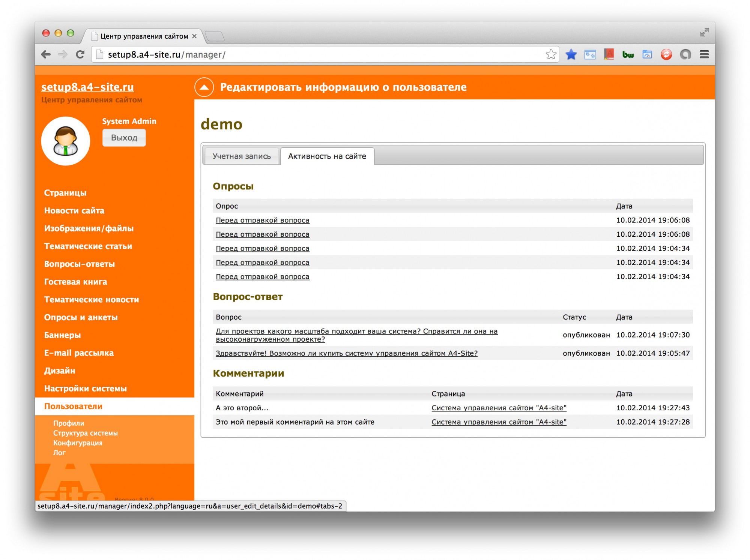Image resolution: width=750 pixels, height=560 pixels.
Task: Open Chrome hamburger menu
Action: tap(704, 54)
